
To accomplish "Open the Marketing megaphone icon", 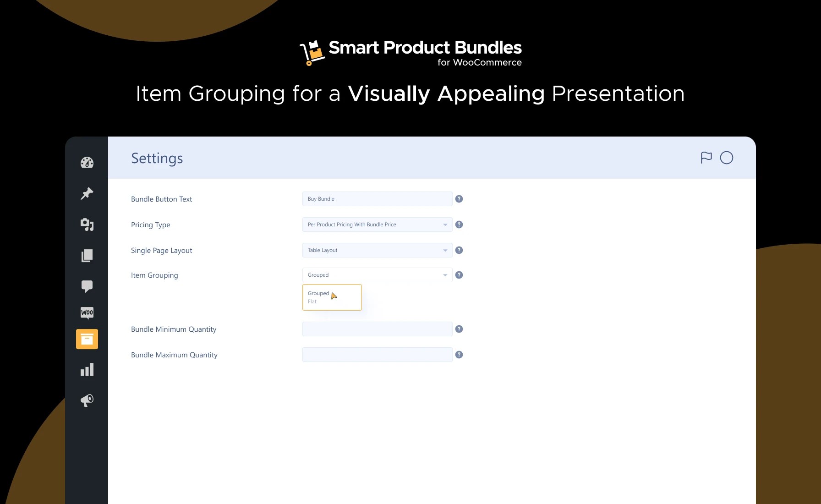I will point(87,400).
